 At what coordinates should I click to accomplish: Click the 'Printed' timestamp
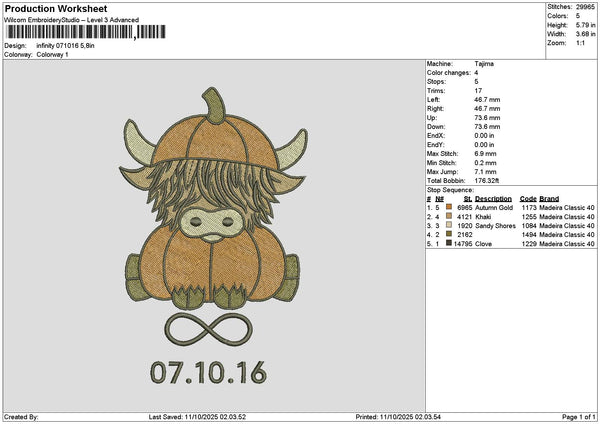click(398, 417)
